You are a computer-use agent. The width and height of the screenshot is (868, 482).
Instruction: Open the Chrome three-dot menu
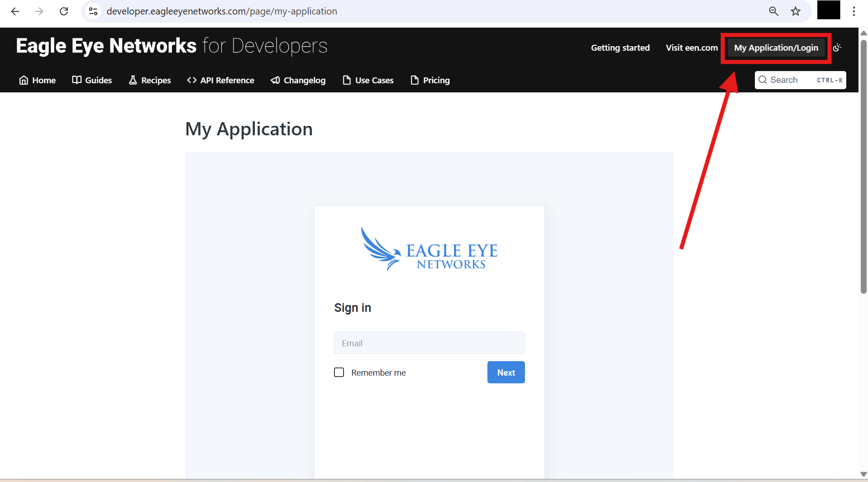854,11
